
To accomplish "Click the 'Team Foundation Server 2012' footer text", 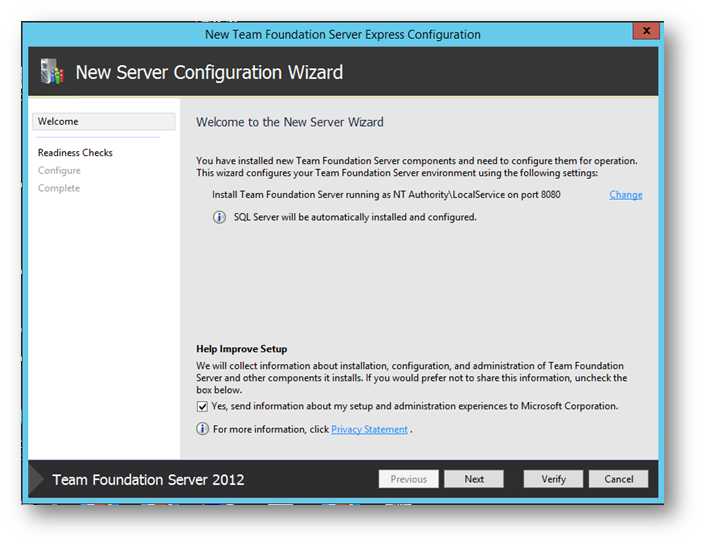I will (x=148, y=479).
